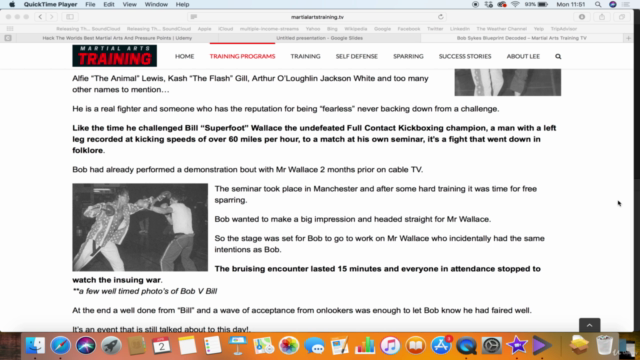Open App Store in the Dock

pyautogui.click(x=441, y=346)
